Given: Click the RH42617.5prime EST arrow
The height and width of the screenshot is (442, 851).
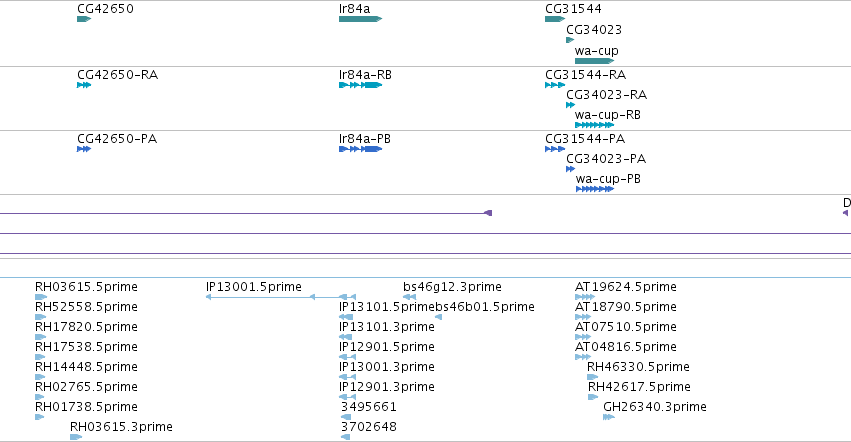Looking at the screenshot, I should click(593, 397).
